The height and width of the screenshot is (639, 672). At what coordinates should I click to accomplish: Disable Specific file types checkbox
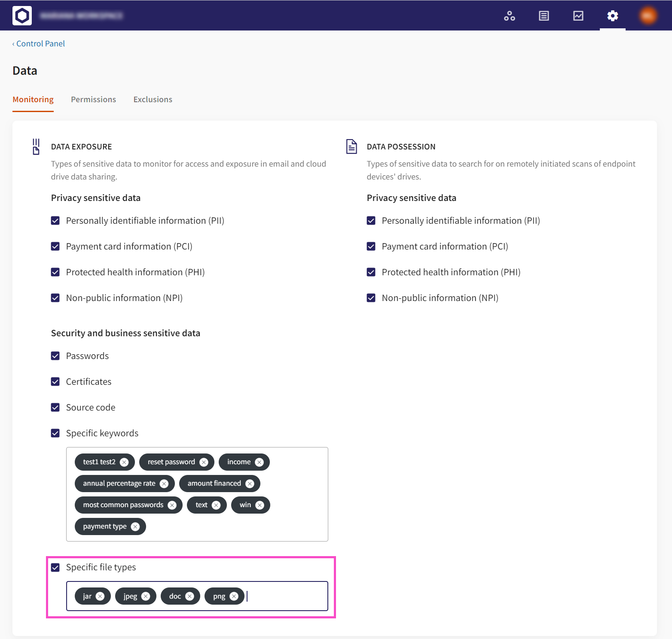55,567
